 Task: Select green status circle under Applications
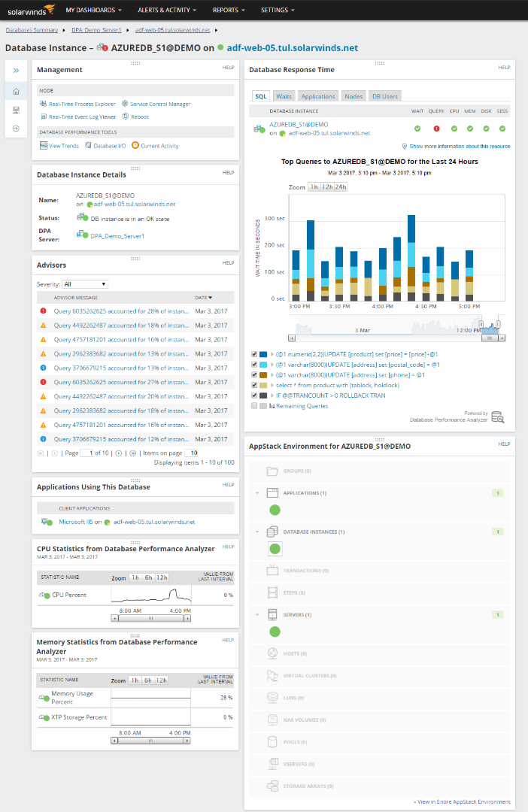275,510
